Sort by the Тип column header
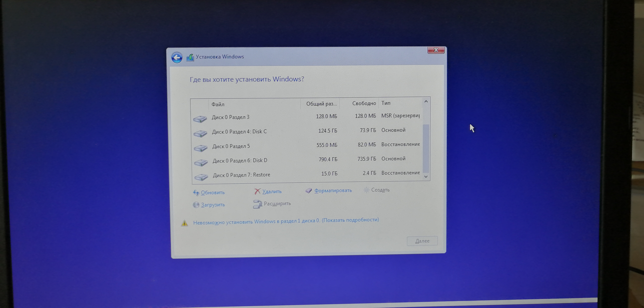The image size is (644, 308). pyautogui.click(x=400, y=103)
